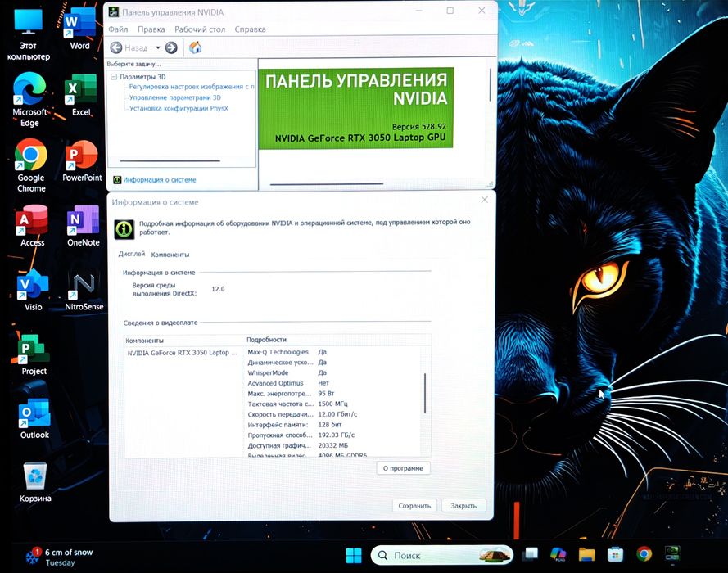Select Регулировка настроек изображения tree item

[192, 87]
